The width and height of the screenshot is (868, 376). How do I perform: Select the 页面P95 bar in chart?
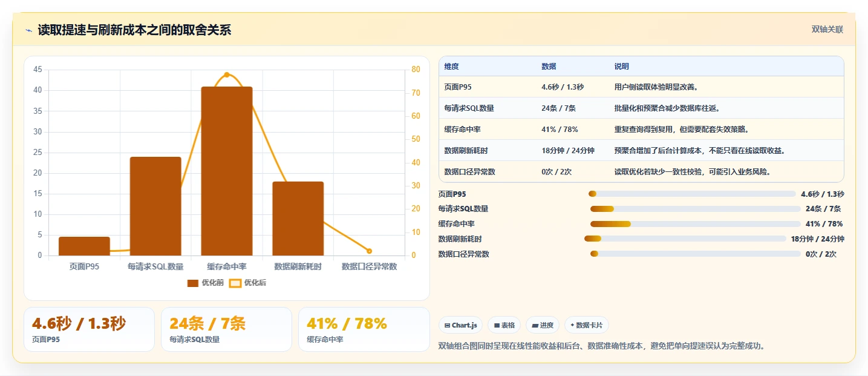point(84,246)
